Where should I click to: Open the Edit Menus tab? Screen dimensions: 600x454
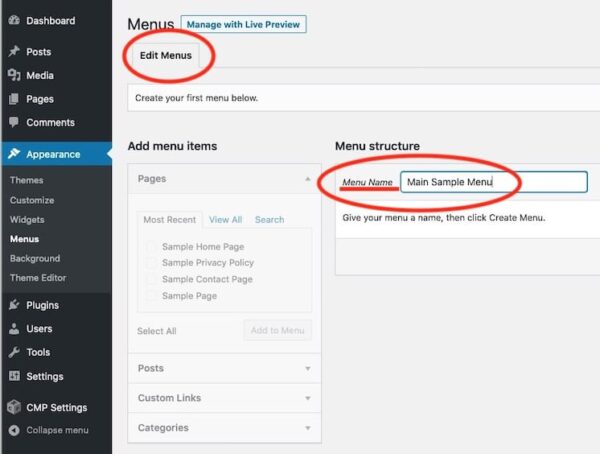[x=166, y=56]
